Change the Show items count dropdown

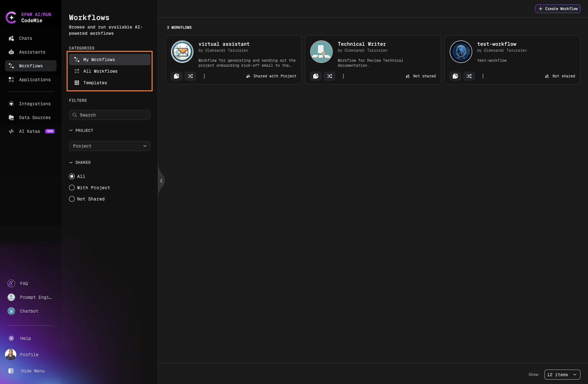(562, 375)
